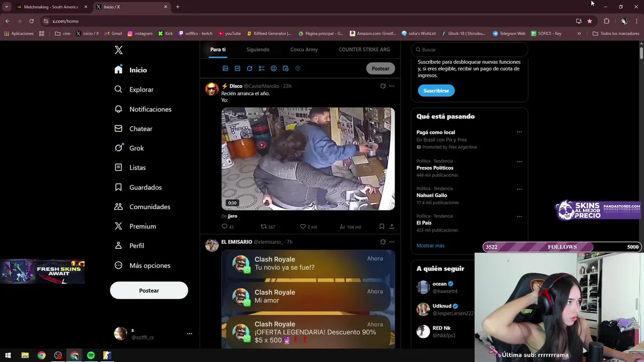Click Grok icon on Disco's post
Screen dimensions: 644x362
click(383, 86)
